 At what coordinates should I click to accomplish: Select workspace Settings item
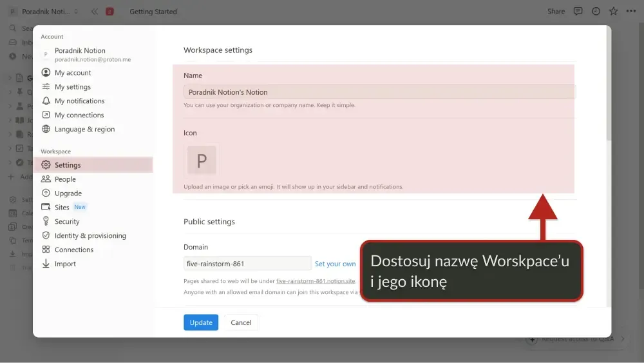pos(93,165)
